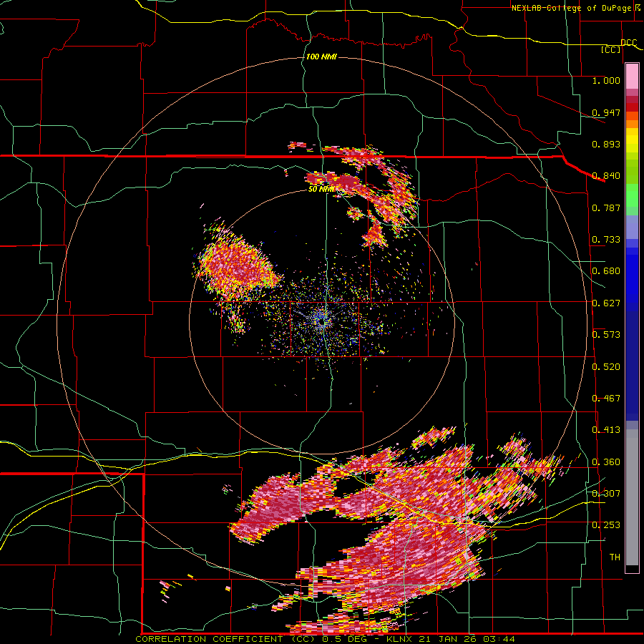Image resolution: width=644 pixels, height=644 pixels.
Task: Click the pink top segment of the color bar
Action: pos(632,76)
